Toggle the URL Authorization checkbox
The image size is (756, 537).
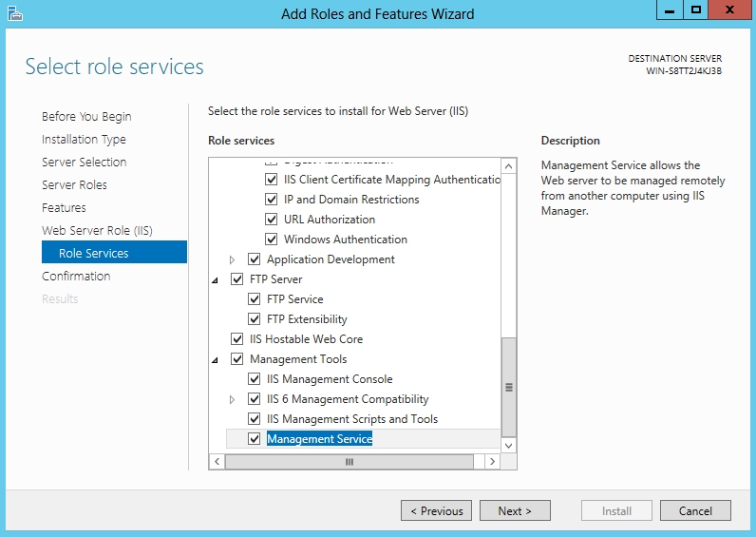[x=272, y=220]
